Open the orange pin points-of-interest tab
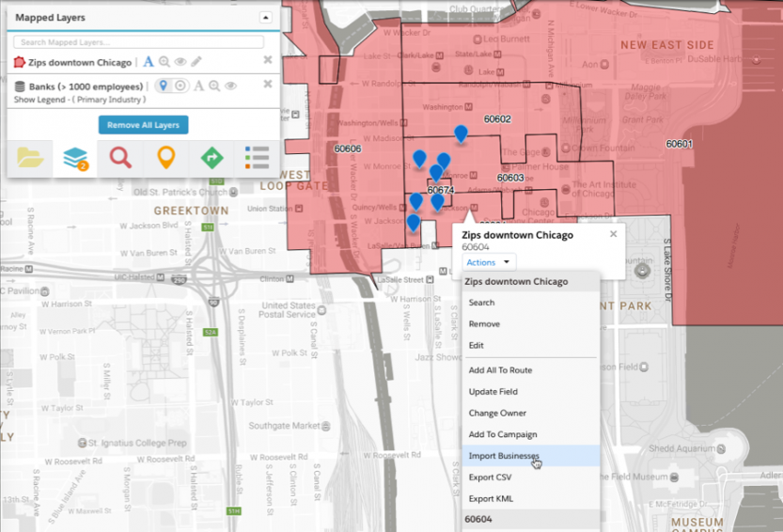Image resolution: width=783 pixels, height=532 pixels. tap(165, 158)
